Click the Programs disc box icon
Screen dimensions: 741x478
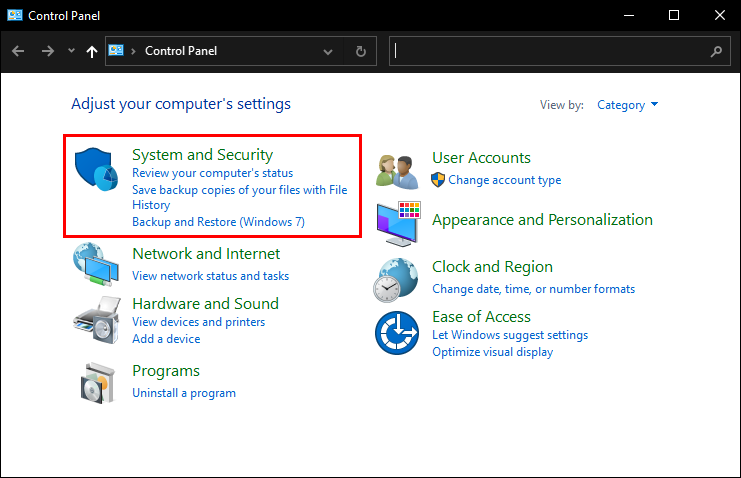[98, 381]
